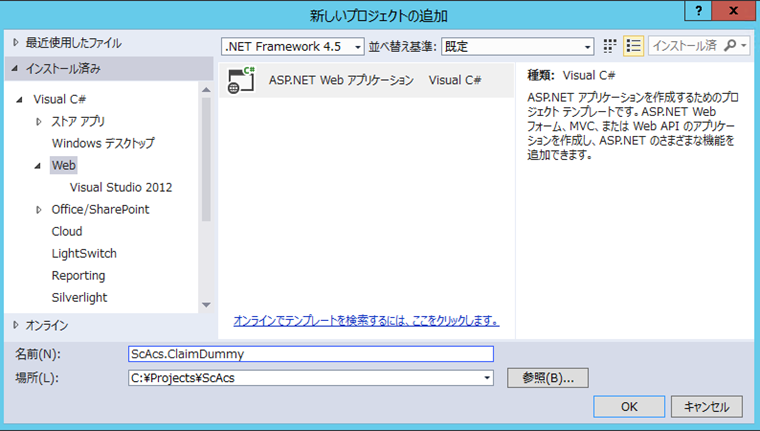Select the Silverlight category
Image resolution: width=760 pixels, height=431 pixels.
(x=79, y=298)
